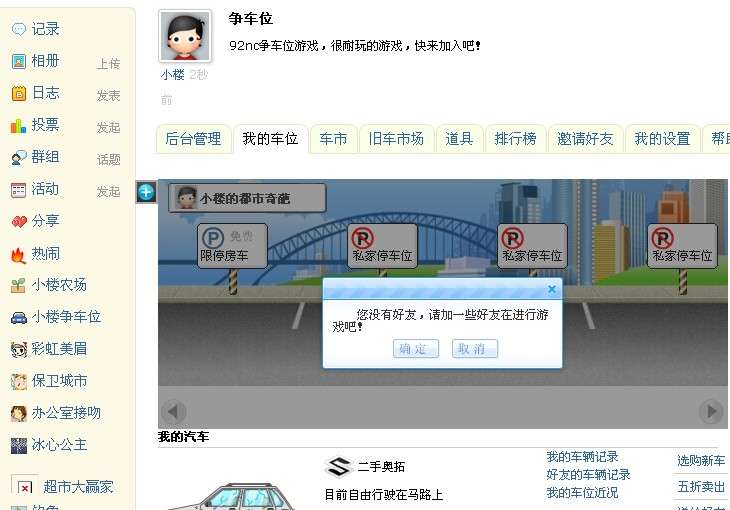The width and height of the screenshot is (730, 510).
Task: Show previous parking spots with left arrow
Action: [174, 411]
